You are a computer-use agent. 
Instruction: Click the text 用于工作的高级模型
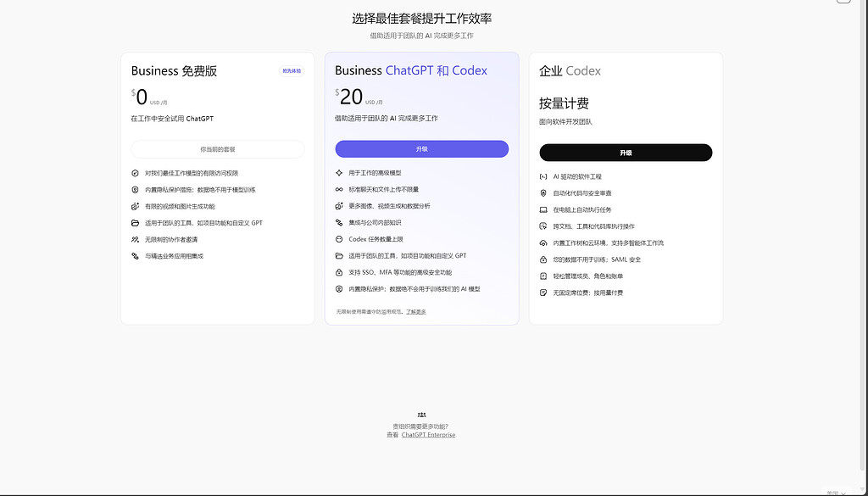point(375,173)
